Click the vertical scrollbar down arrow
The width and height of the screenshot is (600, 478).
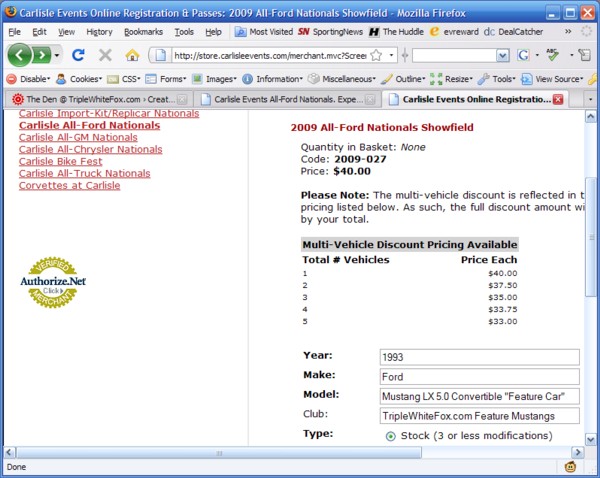click(590, 439)
